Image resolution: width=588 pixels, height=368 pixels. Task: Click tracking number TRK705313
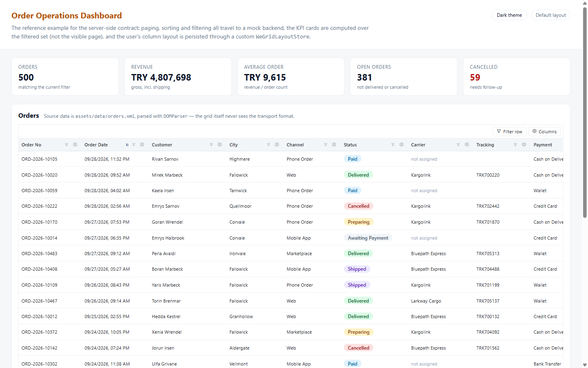click(488, 254)
